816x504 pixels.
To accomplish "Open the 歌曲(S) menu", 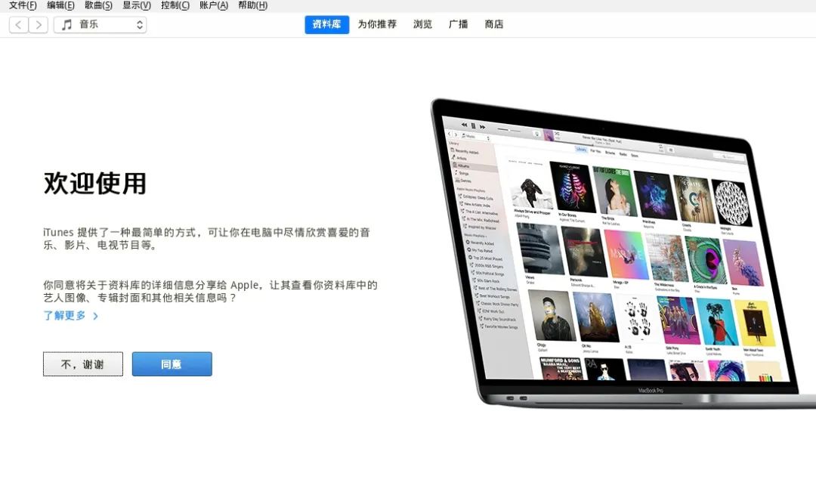I will 98,5.
